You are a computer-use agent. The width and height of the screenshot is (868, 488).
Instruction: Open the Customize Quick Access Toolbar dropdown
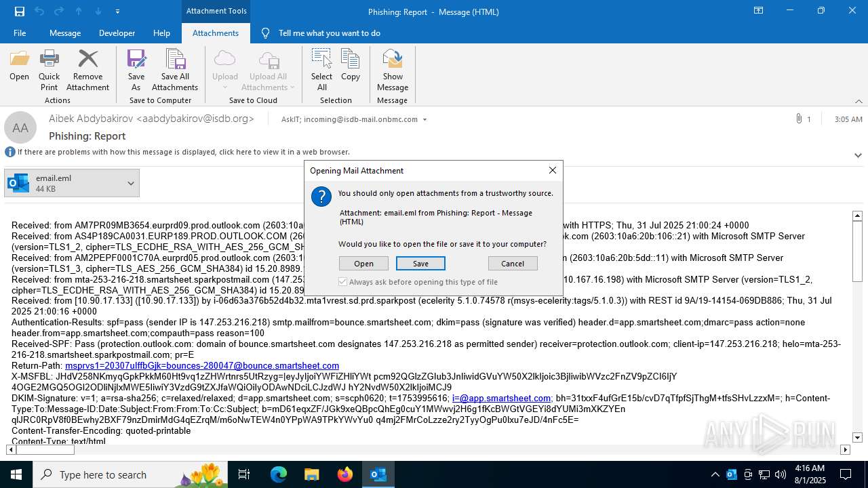pyautogui.click(x=118, y=12)
